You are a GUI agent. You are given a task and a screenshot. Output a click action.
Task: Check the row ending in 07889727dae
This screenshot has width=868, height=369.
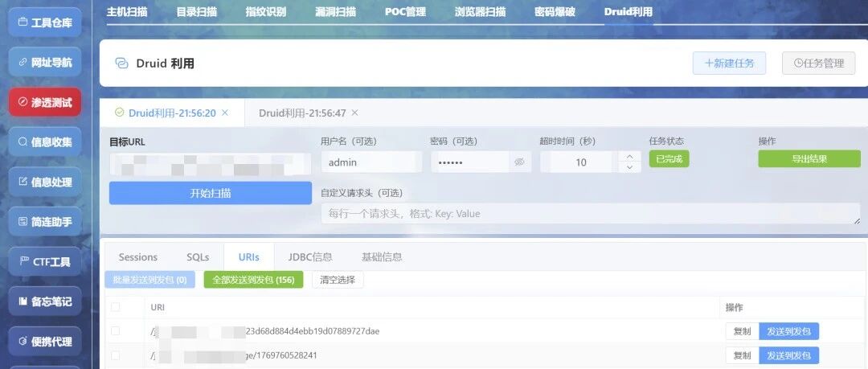click(115, 330)
